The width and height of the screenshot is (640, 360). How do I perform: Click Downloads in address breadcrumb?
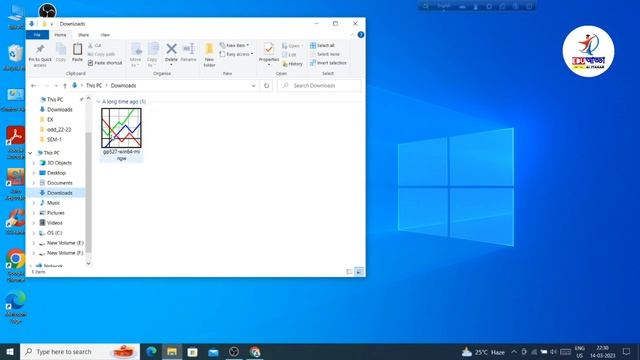pos(123,86)
